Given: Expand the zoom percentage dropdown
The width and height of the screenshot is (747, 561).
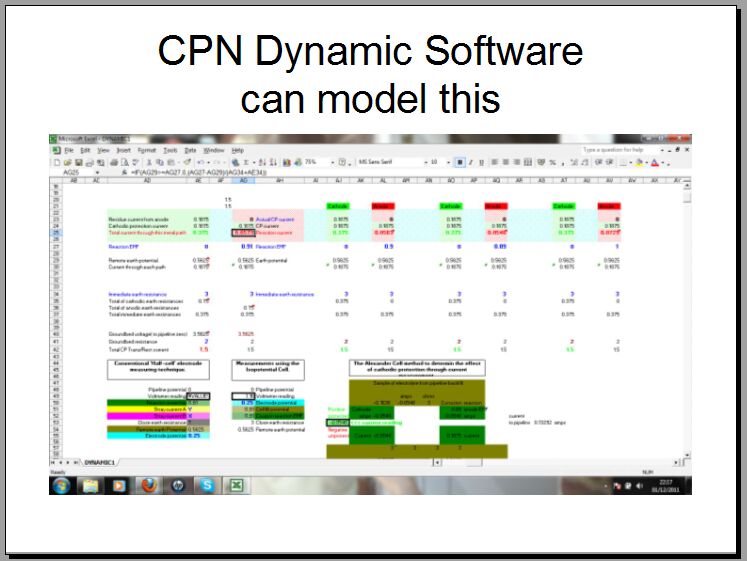Looking at the screenshot, I should (330, 162).
